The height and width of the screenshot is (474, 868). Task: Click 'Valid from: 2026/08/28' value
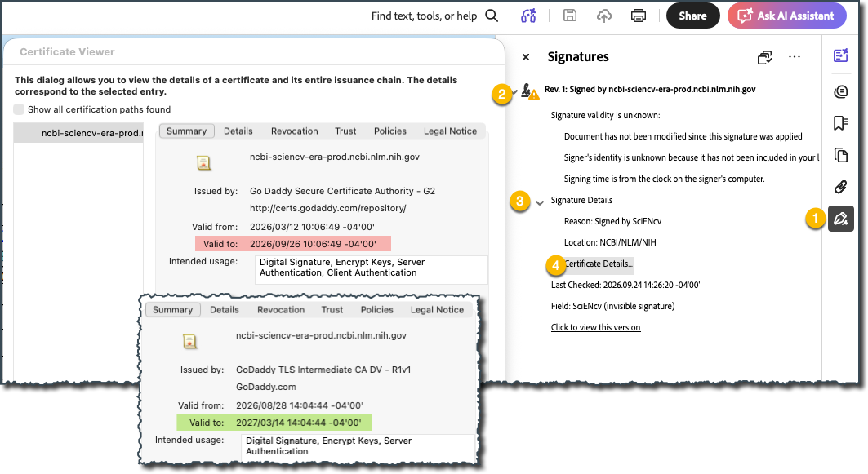[300, 405]
